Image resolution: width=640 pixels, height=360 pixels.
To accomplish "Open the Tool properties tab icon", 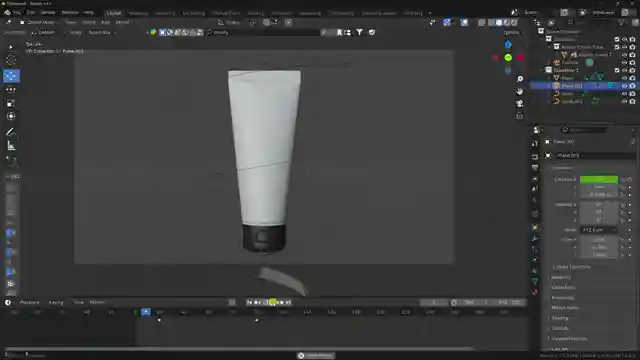I will (535, 144).
